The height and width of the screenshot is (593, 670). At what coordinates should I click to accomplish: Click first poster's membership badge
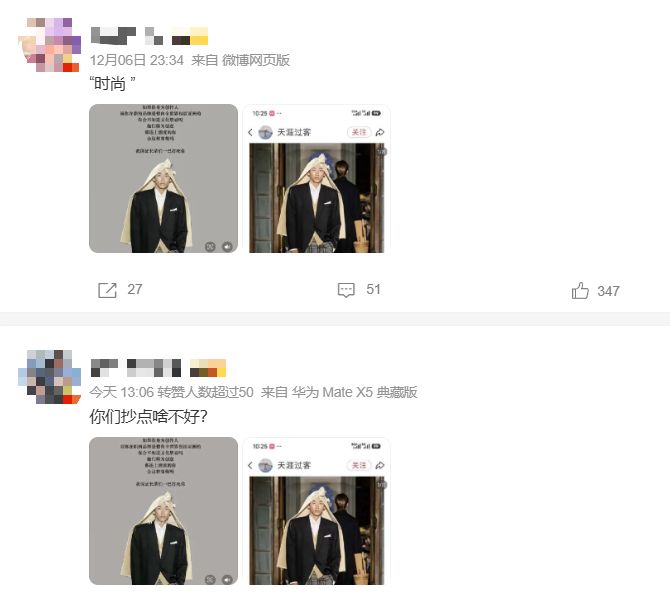(x=190, y=36)
